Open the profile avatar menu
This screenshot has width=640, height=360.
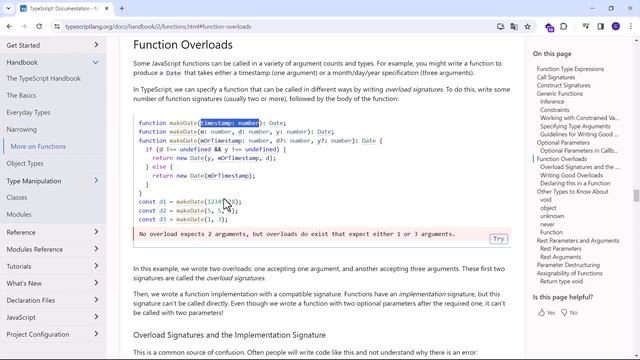pos(616,27)
